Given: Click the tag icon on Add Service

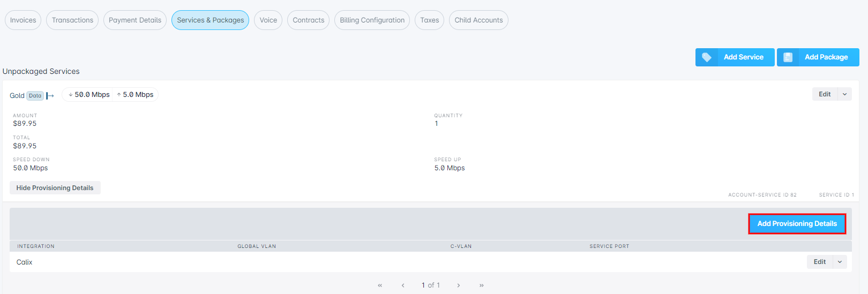Looking at the screenshot, I should click(x=707, y=57).
